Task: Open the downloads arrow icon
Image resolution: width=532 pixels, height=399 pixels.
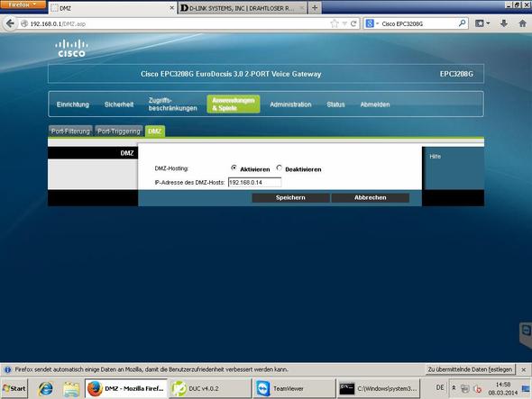Action: pos(504,23)
